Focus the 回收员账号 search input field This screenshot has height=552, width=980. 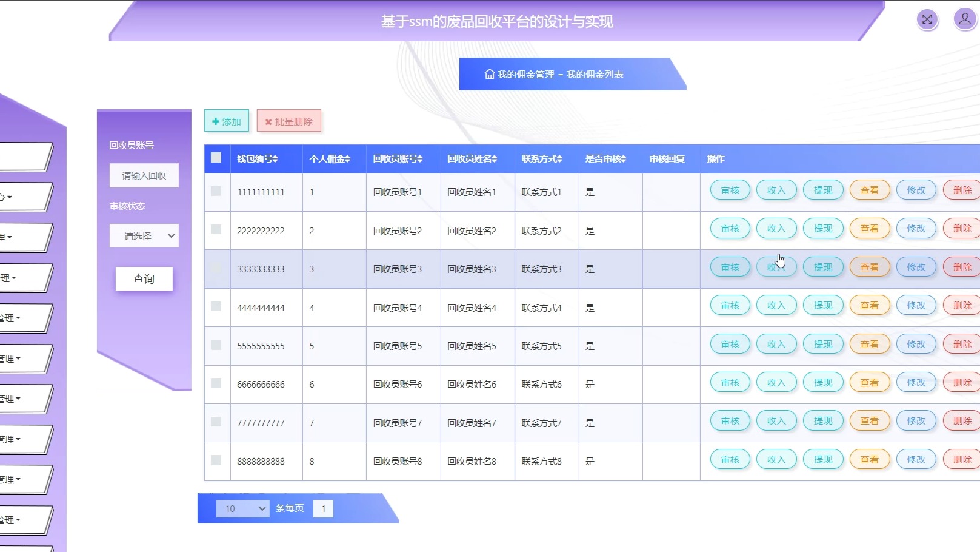tap(144, 175)
